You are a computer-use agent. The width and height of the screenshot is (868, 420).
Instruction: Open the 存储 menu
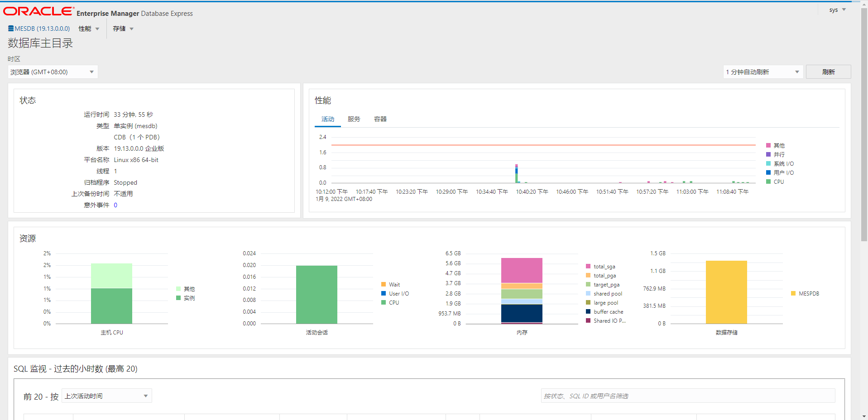(x=123, y=29)
